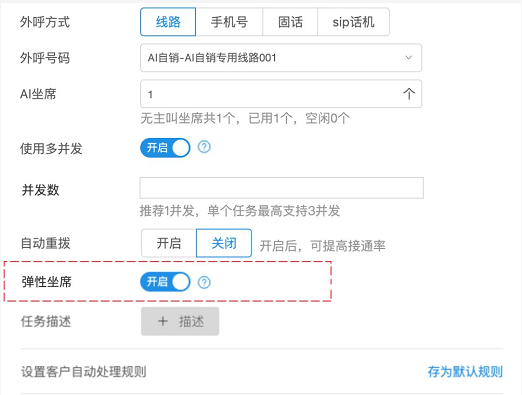The height and width of the screenshot is (395, 522).
Task: Toggle the 使用多并发 switch
Action: 165,148
